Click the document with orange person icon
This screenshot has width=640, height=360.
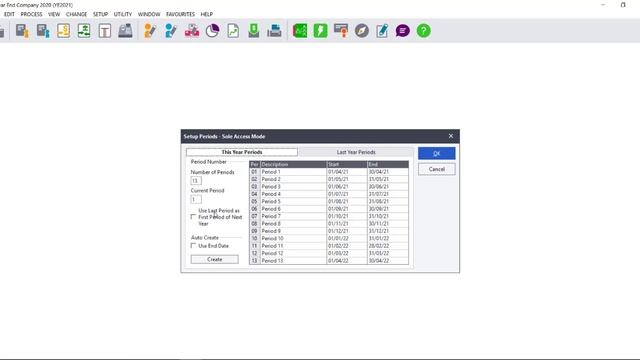(x=22, y=31)
